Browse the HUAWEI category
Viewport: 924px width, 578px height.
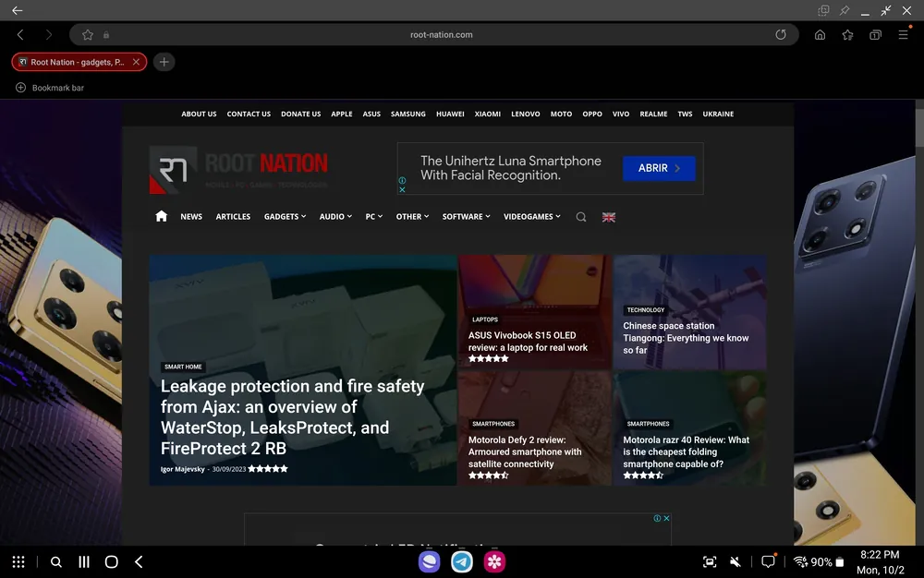click(450, 114)
